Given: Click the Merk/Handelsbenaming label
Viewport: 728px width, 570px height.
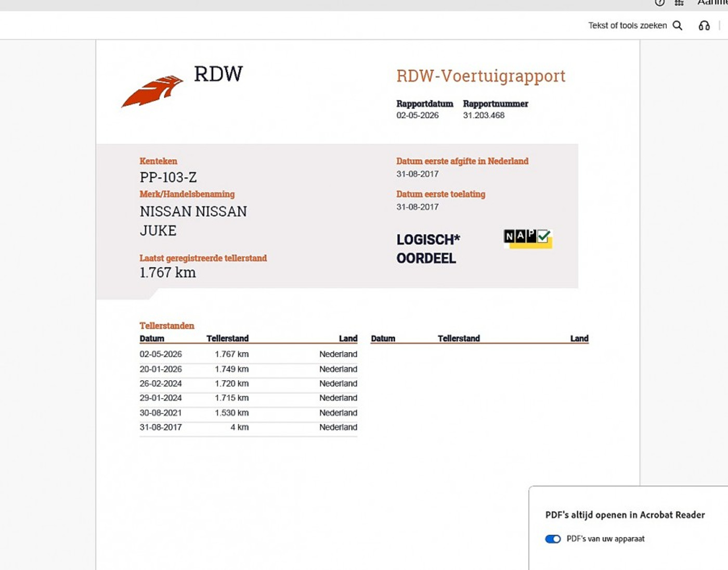Looking at the screenshot, I should [x=187, y=194].
